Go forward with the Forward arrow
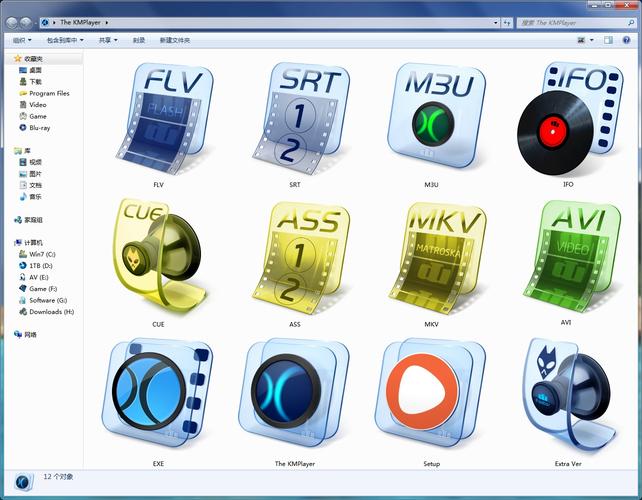The width and height of the screenshot is (642, 500). point(26,23)
